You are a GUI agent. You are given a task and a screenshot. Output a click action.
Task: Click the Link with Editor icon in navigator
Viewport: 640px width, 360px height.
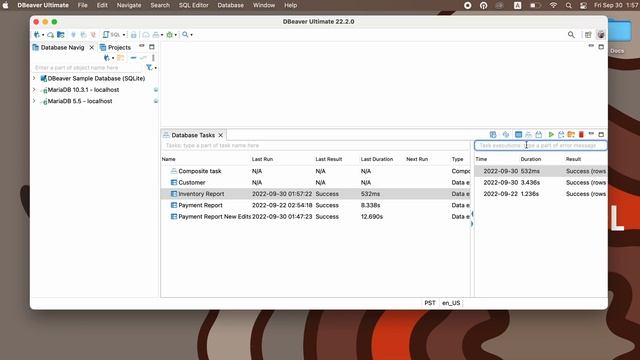(x=143, y=58)
